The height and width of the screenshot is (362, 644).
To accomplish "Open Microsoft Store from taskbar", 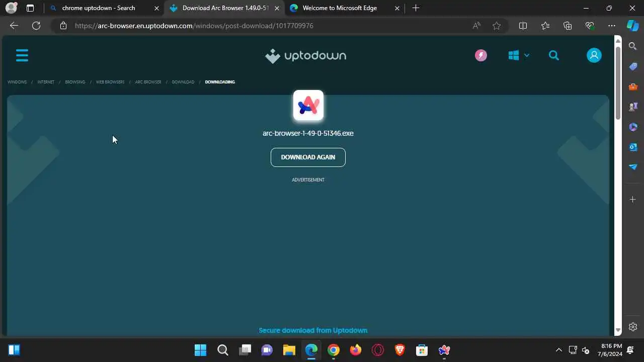I will point(422,350).
